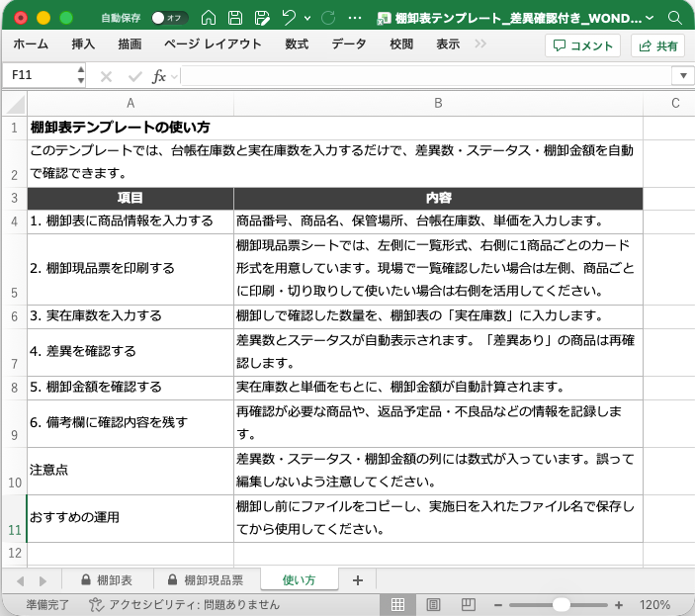Select cell 棚卸表テンプレートの使い方
The height and width of the screenshot is (616, 695).
[x=130, y=128]
